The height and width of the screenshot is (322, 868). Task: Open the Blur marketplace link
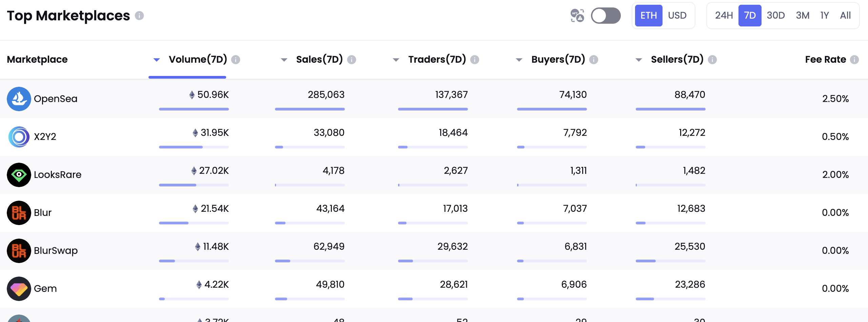(x=43, y=213)
